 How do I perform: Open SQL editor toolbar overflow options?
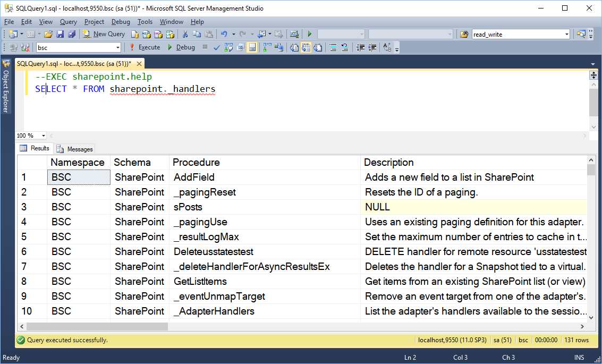click(397, 48)
